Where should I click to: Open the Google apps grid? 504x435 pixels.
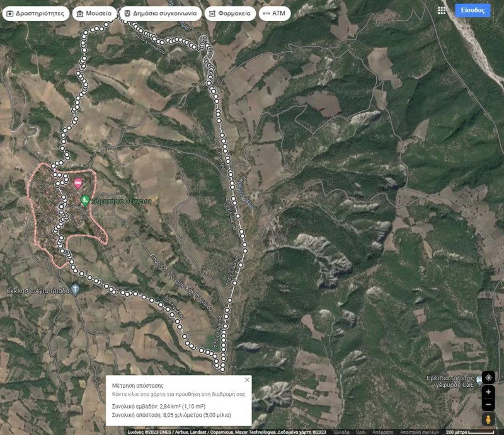pos(442,11)
